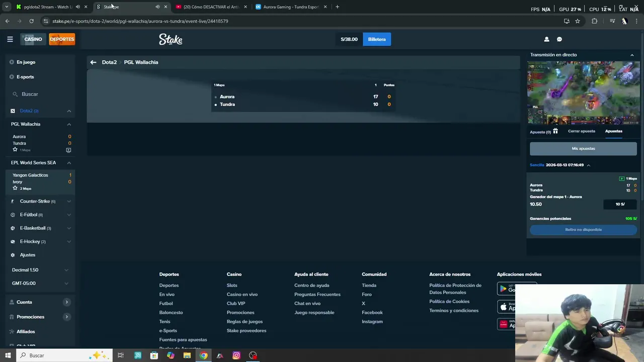Click the Afiliados icon in sidebar

tap(12, 331)
